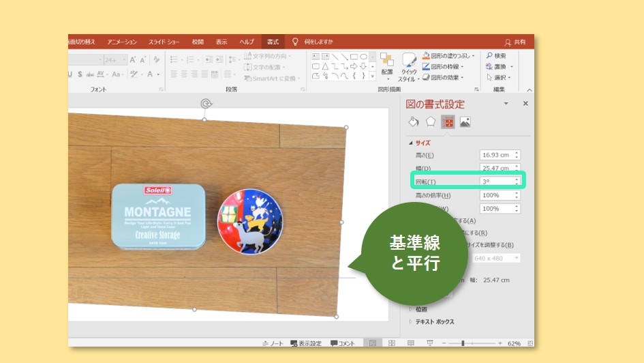Click the increase font size icon
The image size is (644, 363).
click(x=133, y=60)
